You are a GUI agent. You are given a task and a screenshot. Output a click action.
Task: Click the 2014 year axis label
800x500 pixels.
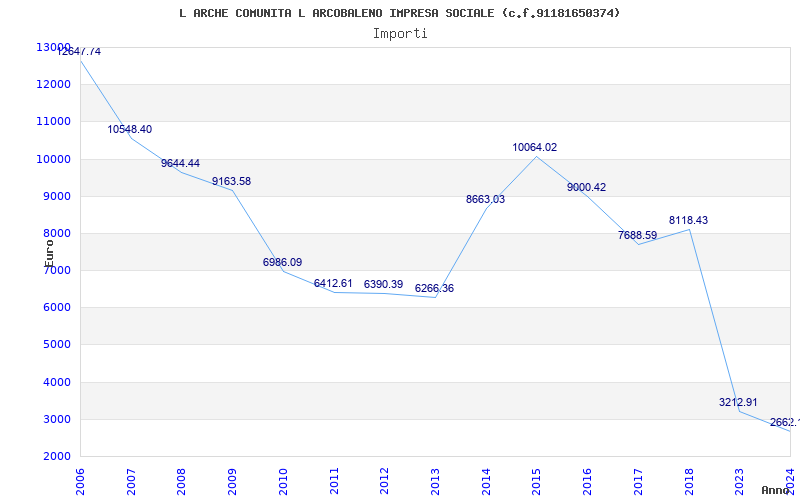(486, 481)
